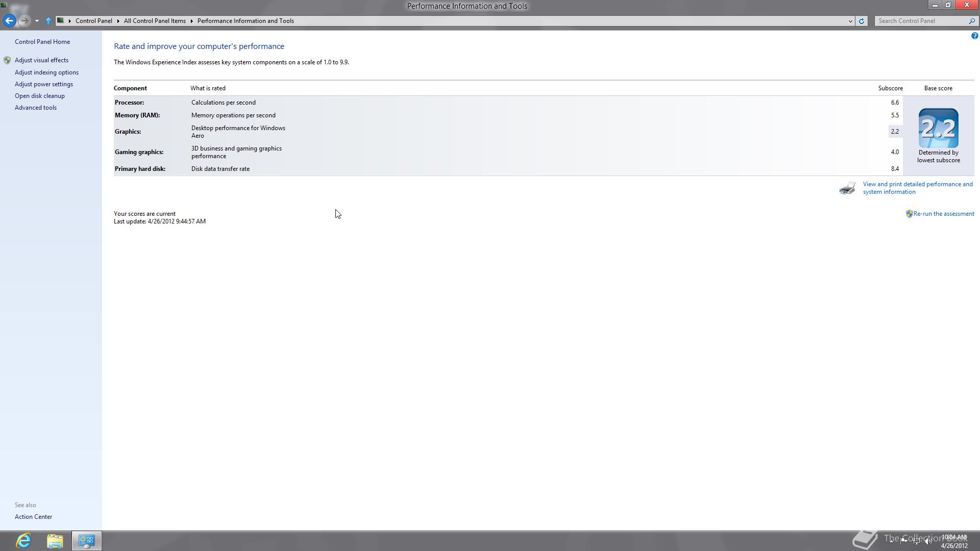Viewport: 980px width, 551px height.
Task: Expand chevron after Control Panel breadcrumb
Action: (118, 21)
